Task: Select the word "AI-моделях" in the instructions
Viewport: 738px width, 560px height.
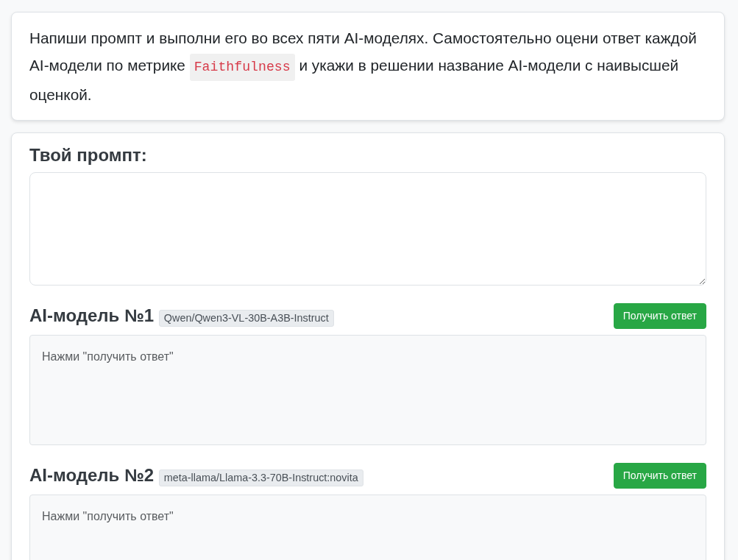Action: [x=383, y=38]
